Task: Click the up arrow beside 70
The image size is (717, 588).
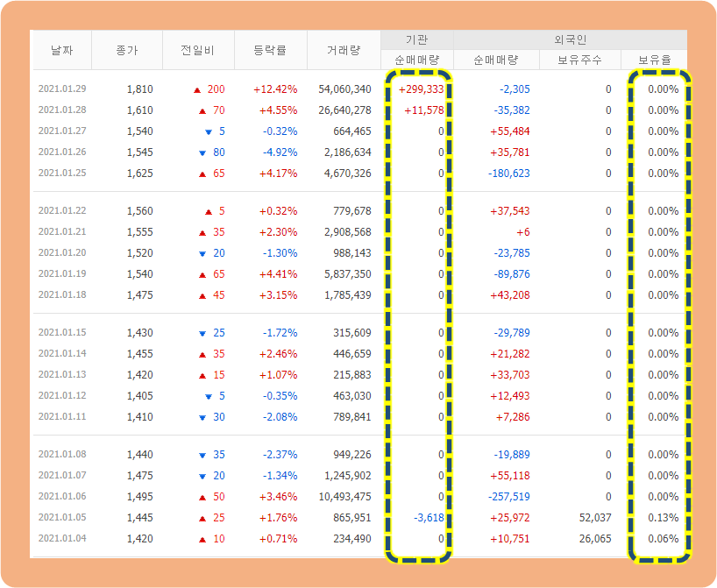Action: click(x=202, y=111)
